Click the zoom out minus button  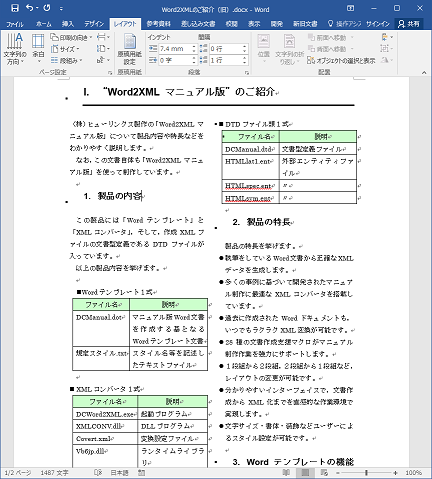pos(338,473)
